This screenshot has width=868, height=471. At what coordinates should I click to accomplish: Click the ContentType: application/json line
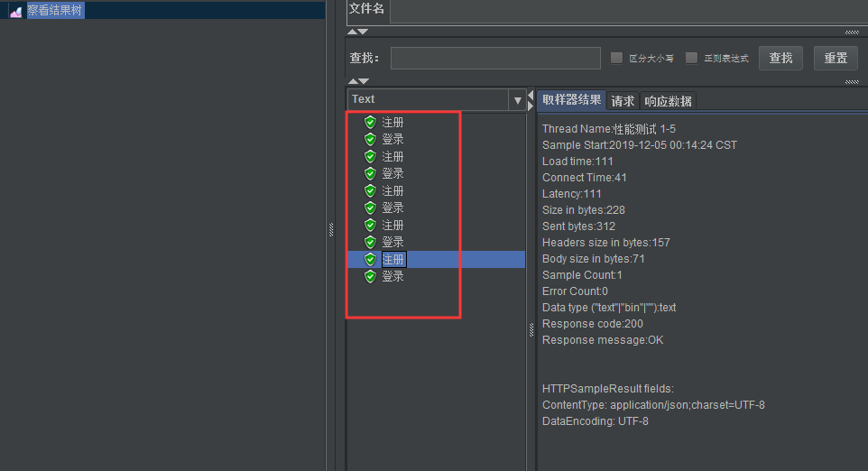coord(653,405)
